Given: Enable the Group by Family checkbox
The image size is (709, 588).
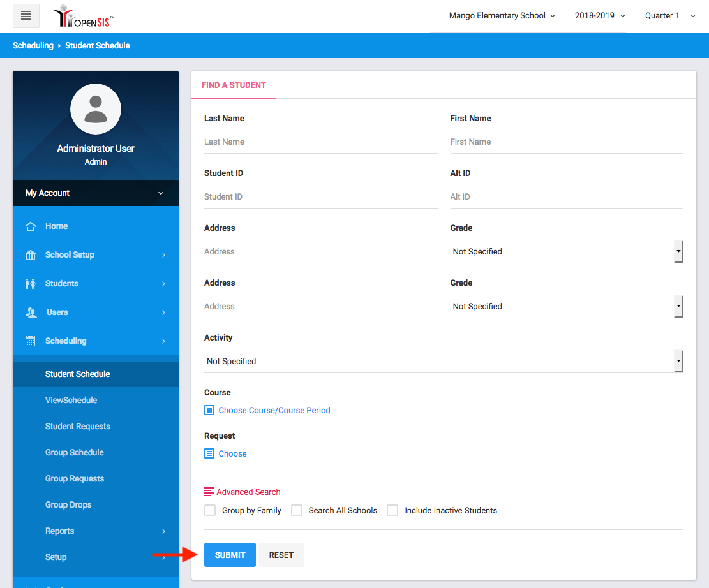Looking at the screenshot, I should 210,510.
